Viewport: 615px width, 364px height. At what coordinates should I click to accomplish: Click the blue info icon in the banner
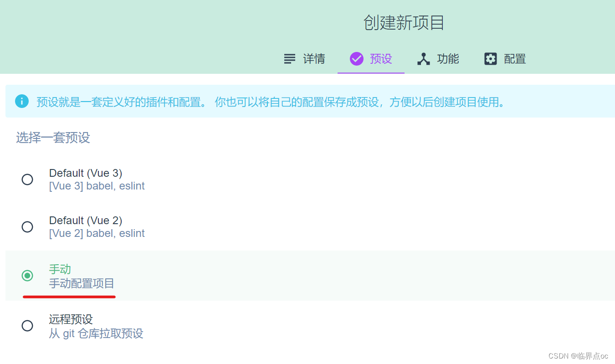coord(21,101)
